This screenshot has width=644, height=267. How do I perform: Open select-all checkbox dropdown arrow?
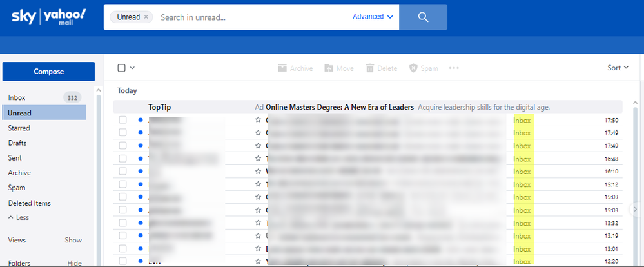click(132, 68)
